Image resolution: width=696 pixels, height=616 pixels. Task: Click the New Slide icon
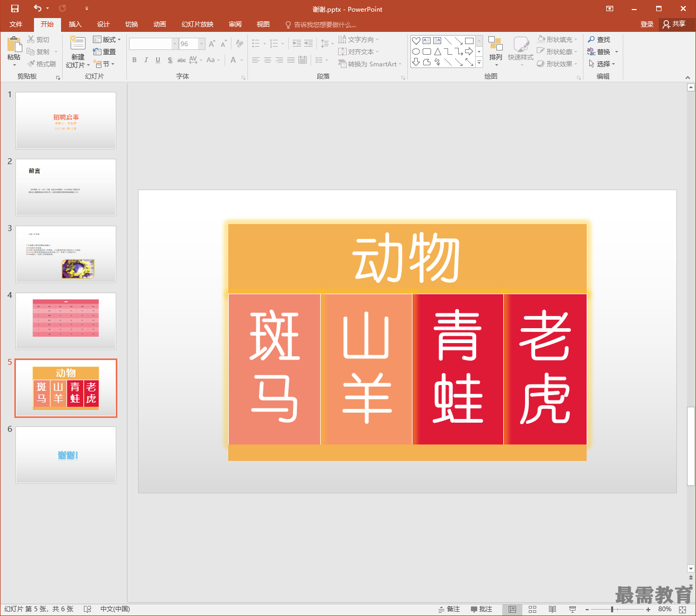coord(78,44)
